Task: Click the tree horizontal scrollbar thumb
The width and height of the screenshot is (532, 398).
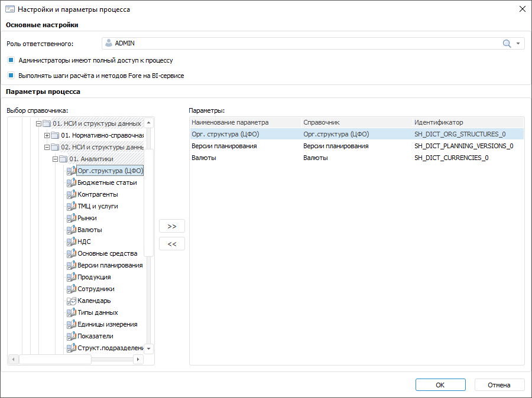Action: tap(55, 359)
